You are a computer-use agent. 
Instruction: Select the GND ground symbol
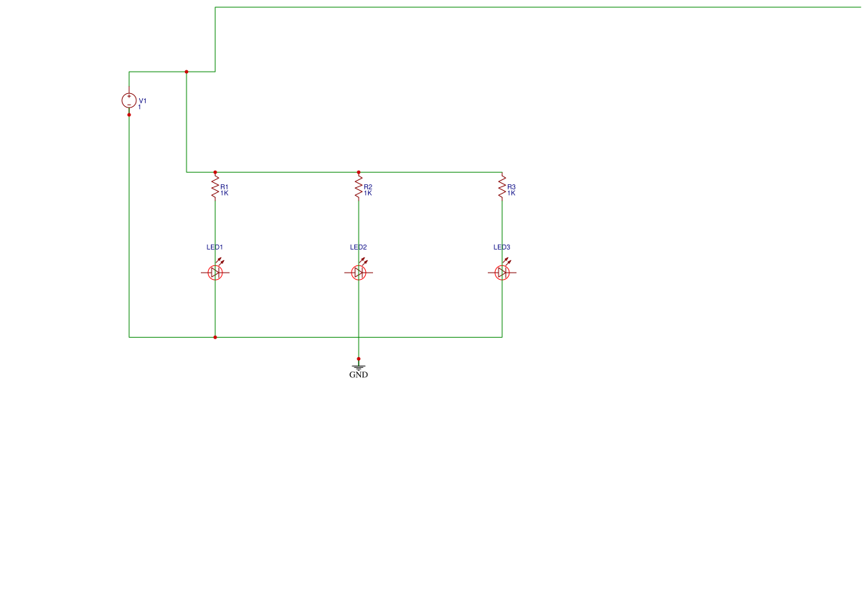(x=359, y=368)
